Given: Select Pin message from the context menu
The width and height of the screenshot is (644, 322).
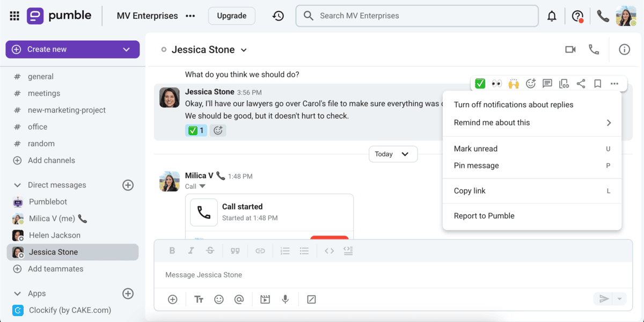Looking at the screenshot, I should click(x=477, y=165).
